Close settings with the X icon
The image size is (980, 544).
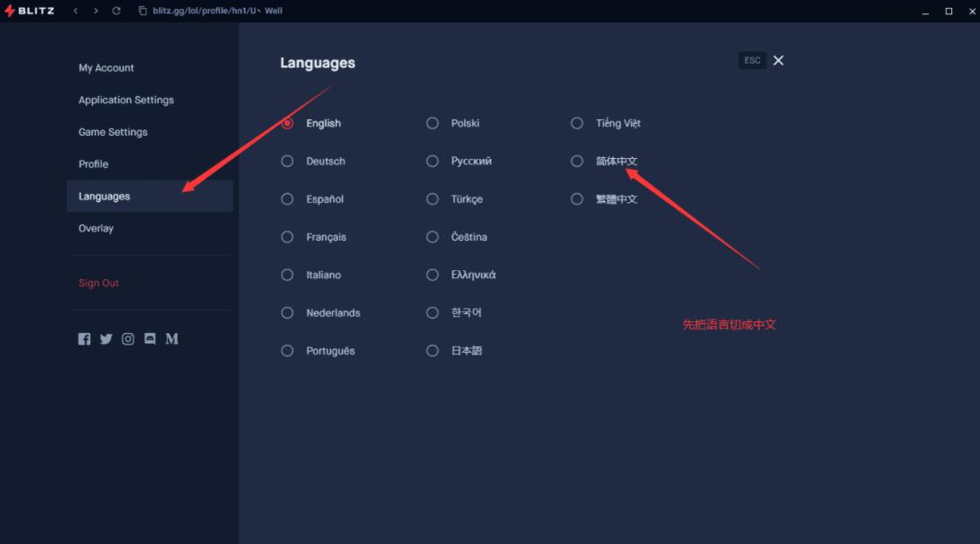click(x=778, y=60)
